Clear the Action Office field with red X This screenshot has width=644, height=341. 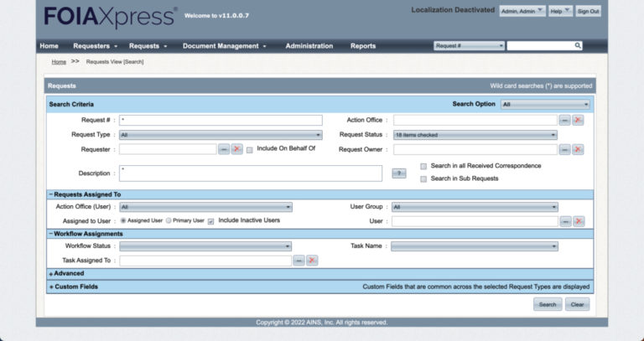(x=578, y=121)
